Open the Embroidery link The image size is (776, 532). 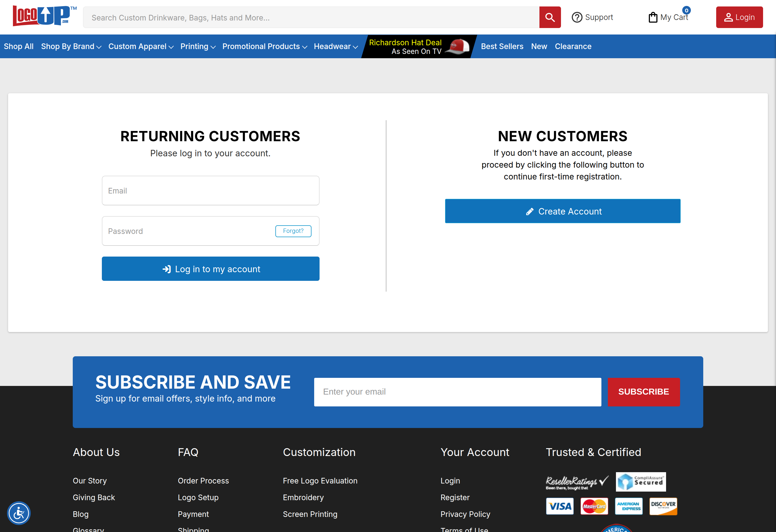[x=303, y=497]
